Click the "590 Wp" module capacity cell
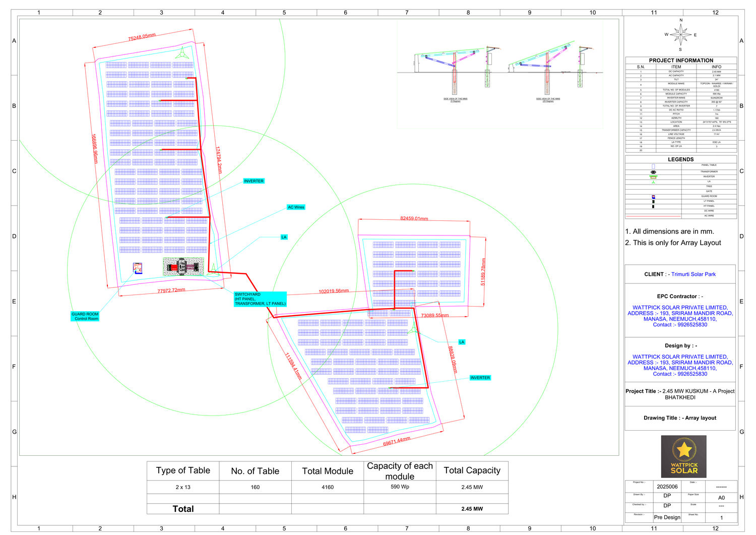 400,487
